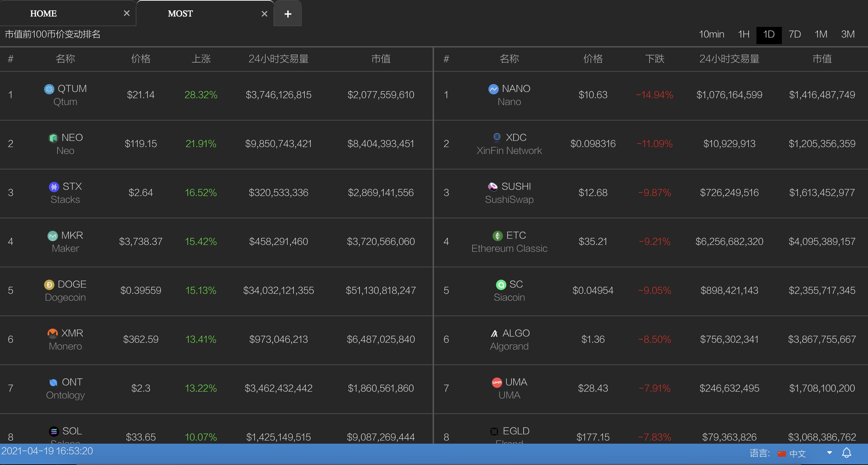Click the XDC XinFin coin icon
This screenshot has height=465, width=868.
[497, 138]
